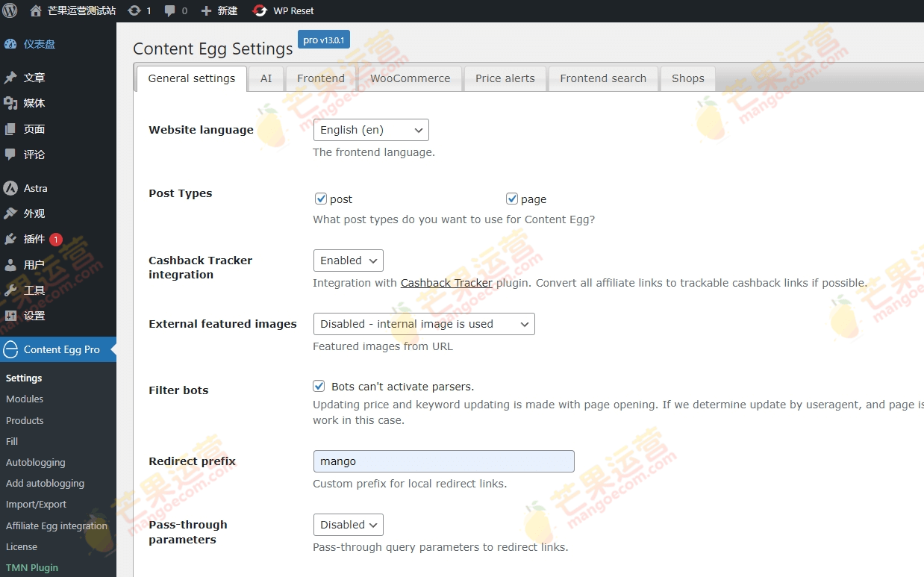Open the Price alerts tab
Viewport: 924px width, 577px height.
point(505,78)
